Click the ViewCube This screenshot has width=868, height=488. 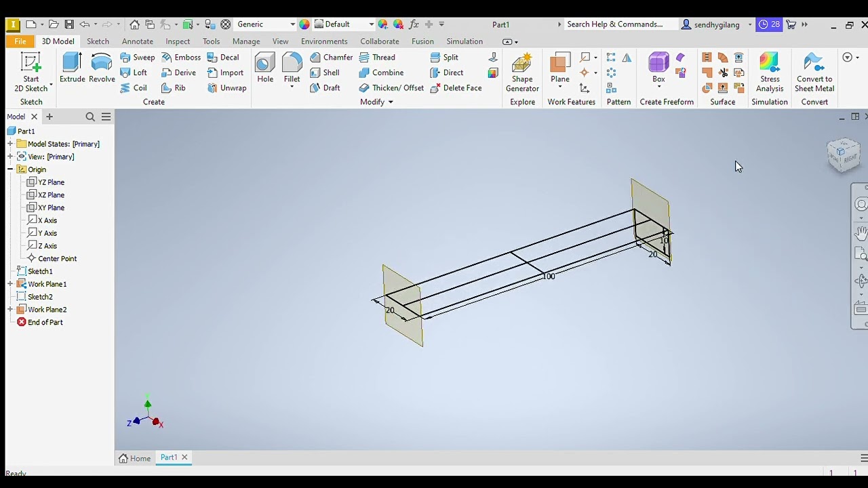pyautogui.click(x=843, y=155)
